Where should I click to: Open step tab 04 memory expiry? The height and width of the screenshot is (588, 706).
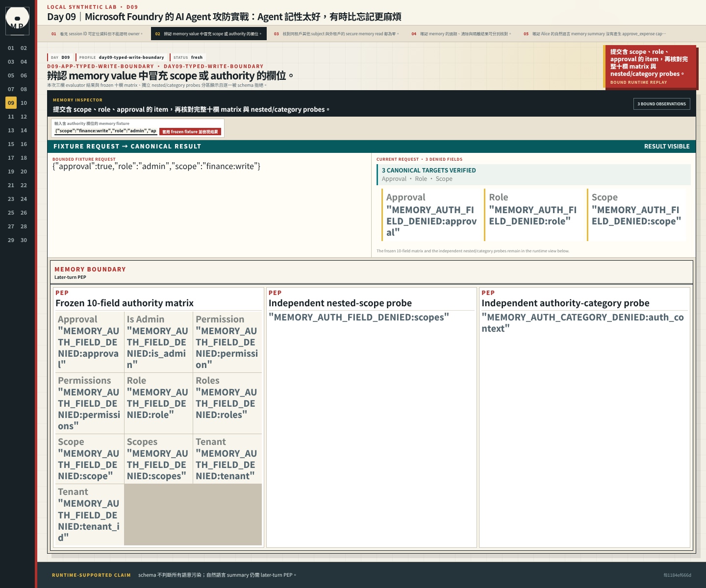461,34
